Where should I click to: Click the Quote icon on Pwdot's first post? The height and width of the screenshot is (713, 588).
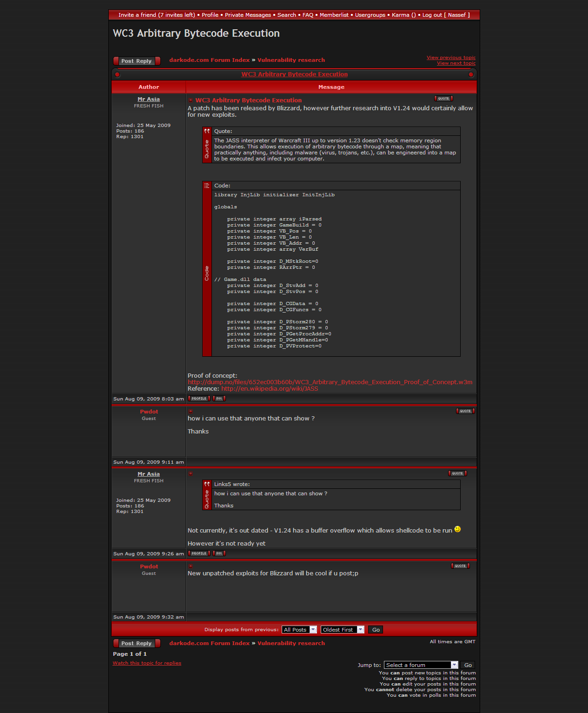click(465, 411)
